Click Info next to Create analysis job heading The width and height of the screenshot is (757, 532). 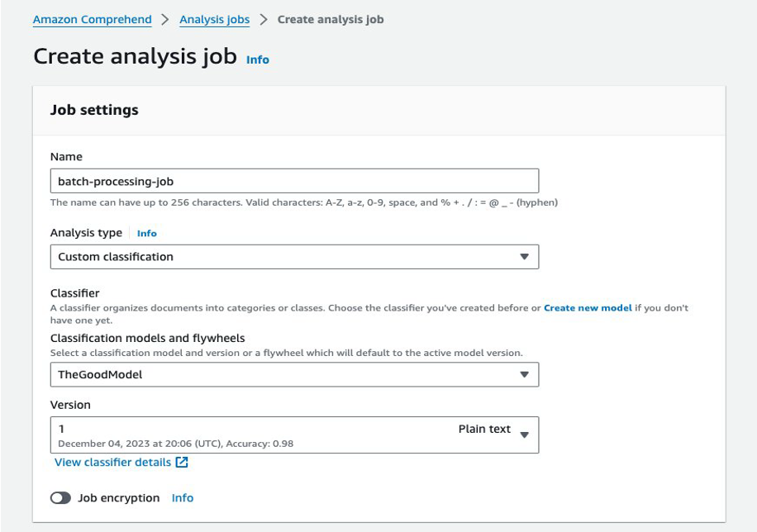click(257, 59)
